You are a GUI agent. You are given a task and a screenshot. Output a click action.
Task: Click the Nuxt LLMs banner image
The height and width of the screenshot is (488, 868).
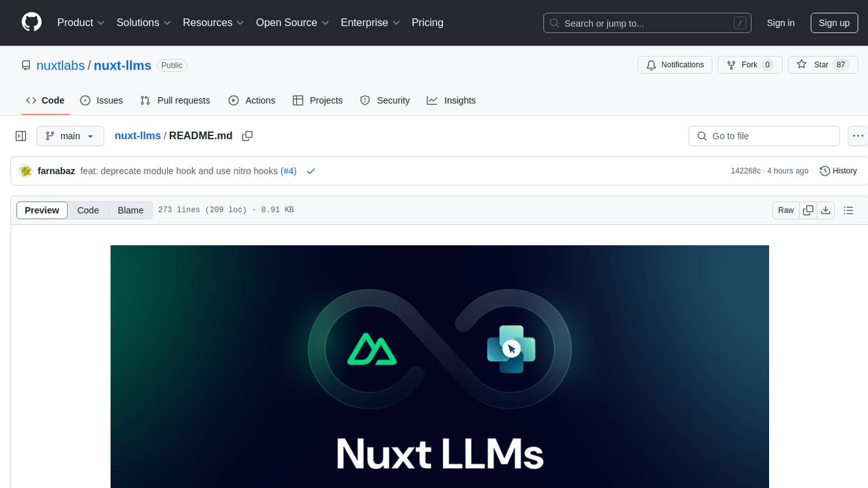coord(439,367)
